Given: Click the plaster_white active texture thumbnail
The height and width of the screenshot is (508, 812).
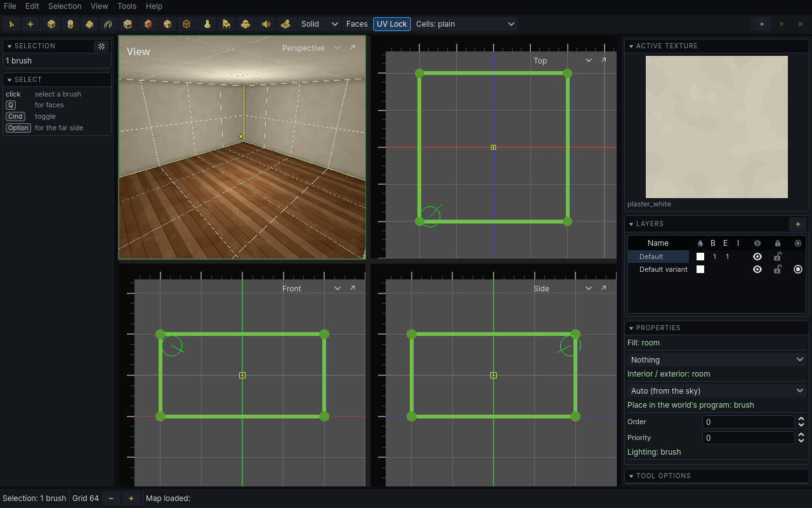Looking at the screenshot, I should pyautogui.click(x=717, y=127).
